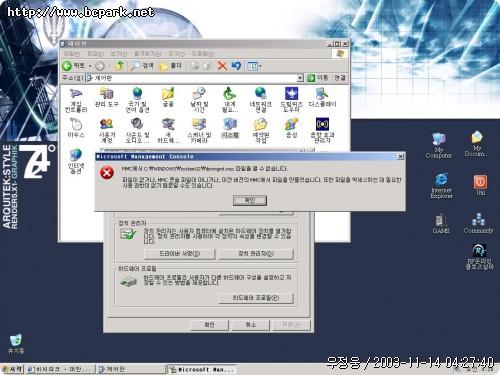Screen dimensions: 500x375
Task: Open the 국가 및 언어 옵션 globe icon
Action: coord(137,100)
